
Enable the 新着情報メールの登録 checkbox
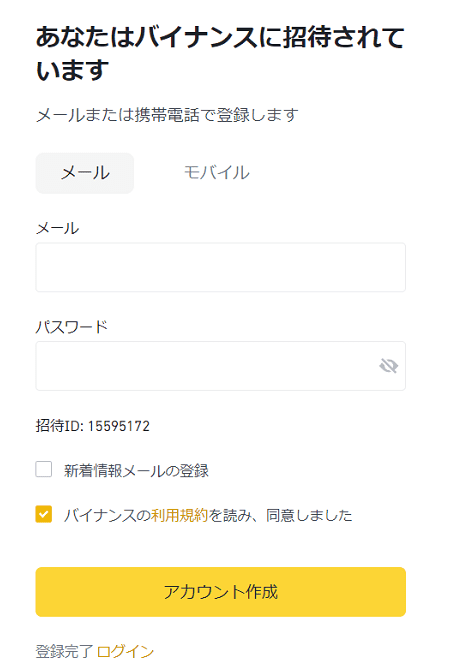tap(44, 469)
